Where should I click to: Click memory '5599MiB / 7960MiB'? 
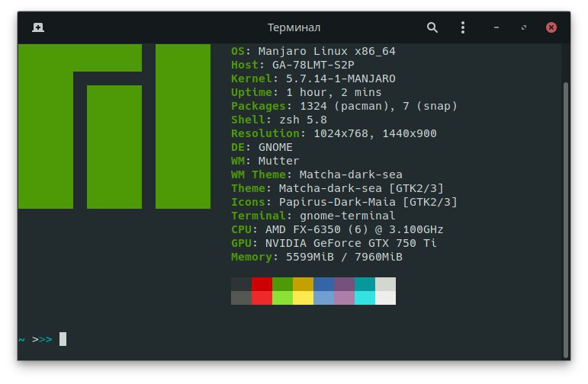click(x=344, y=257)
